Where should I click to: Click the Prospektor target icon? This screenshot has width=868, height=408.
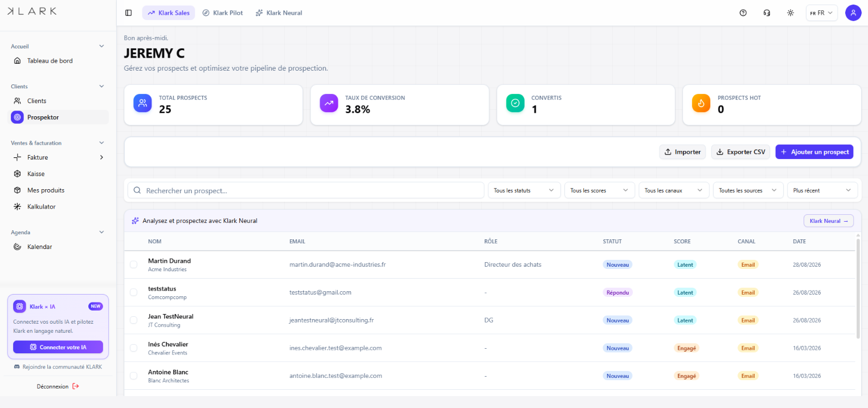[17, 117]
